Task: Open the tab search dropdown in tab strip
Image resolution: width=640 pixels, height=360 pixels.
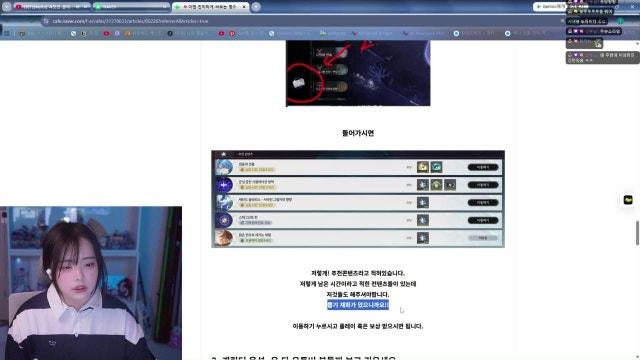Action: (x=7, y=7)
